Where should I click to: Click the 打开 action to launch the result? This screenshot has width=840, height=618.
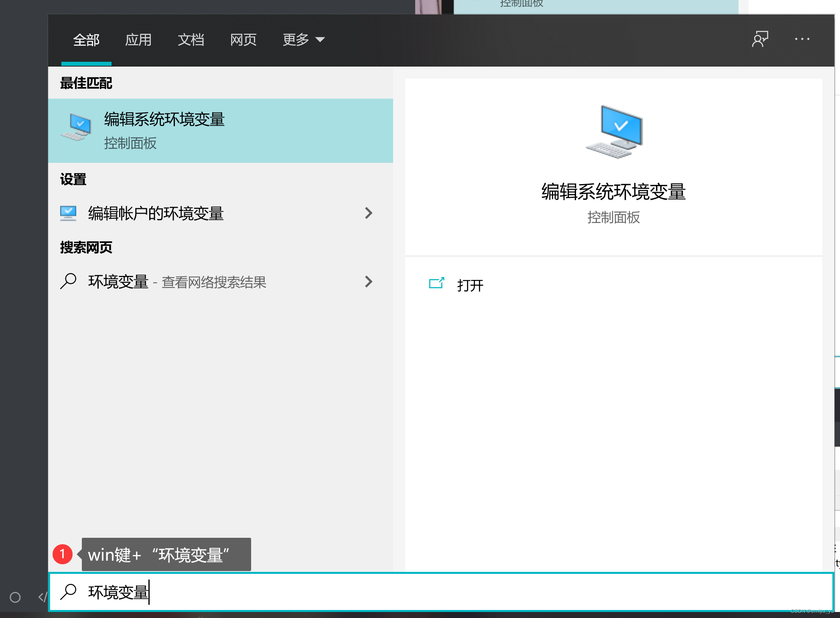click(470, 285)
